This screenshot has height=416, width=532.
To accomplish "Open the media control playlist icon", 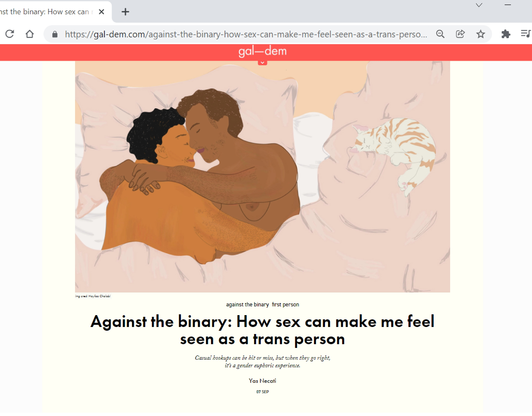I will pyautogui.click(x=526, y=34).
